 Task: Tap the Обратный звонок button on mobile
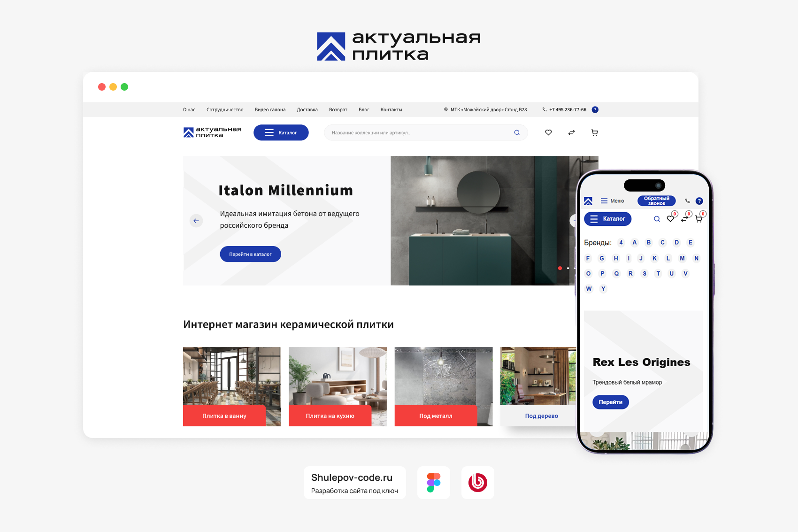pos(657,201)
